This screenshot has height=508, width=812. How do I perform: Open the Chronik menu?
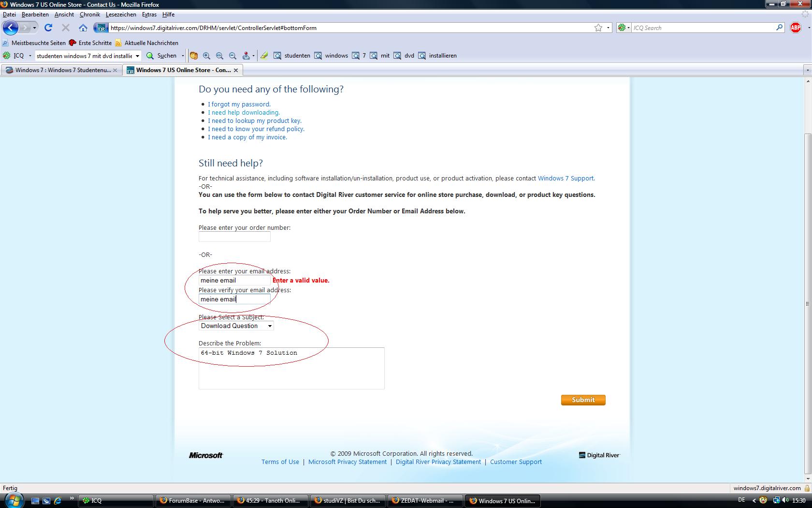point(90,15)
